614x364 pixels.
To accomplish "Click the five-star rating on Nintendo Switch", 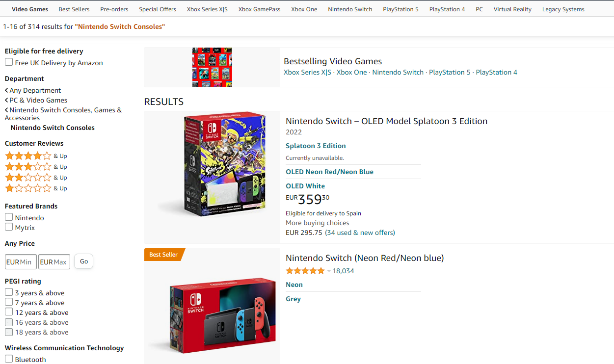I will pyautogui.click(x=305, y=271).
